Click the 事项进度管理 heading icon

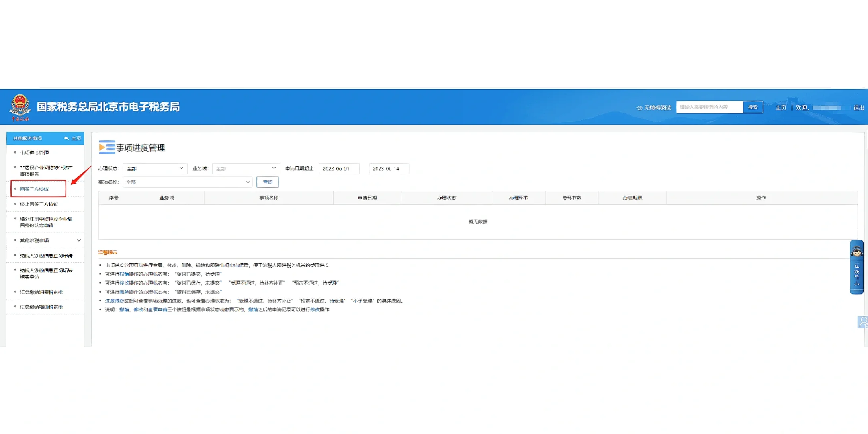[x=107, y=147]
